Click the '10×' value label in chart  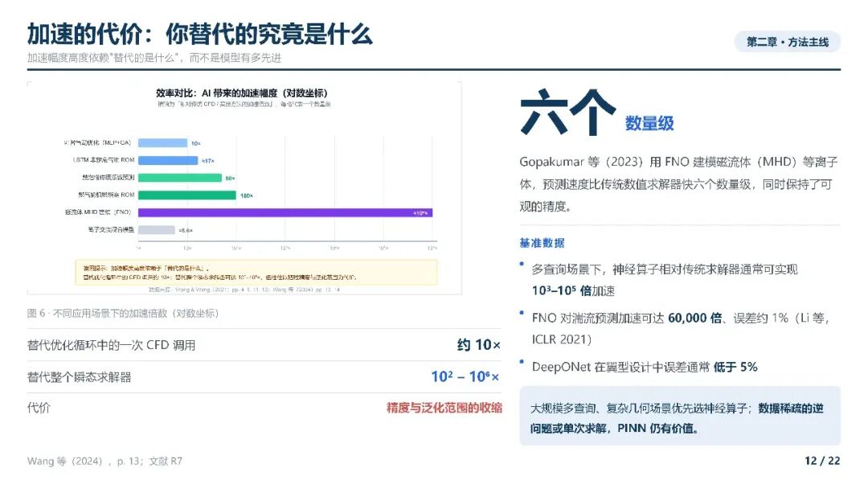[196, 143]
